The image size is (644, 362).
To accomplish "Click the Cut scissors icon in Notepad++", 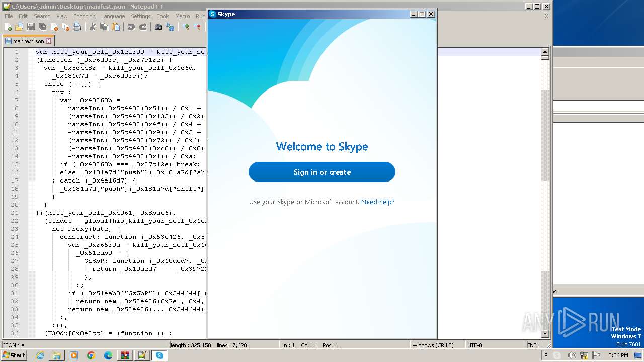I will click(93, 27).
